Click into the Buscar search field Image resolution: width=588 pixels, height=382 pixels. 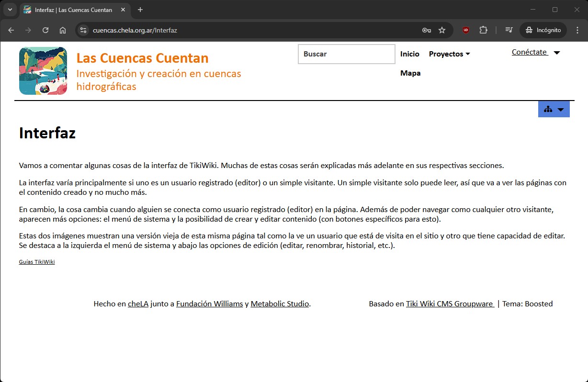(346, 54)
